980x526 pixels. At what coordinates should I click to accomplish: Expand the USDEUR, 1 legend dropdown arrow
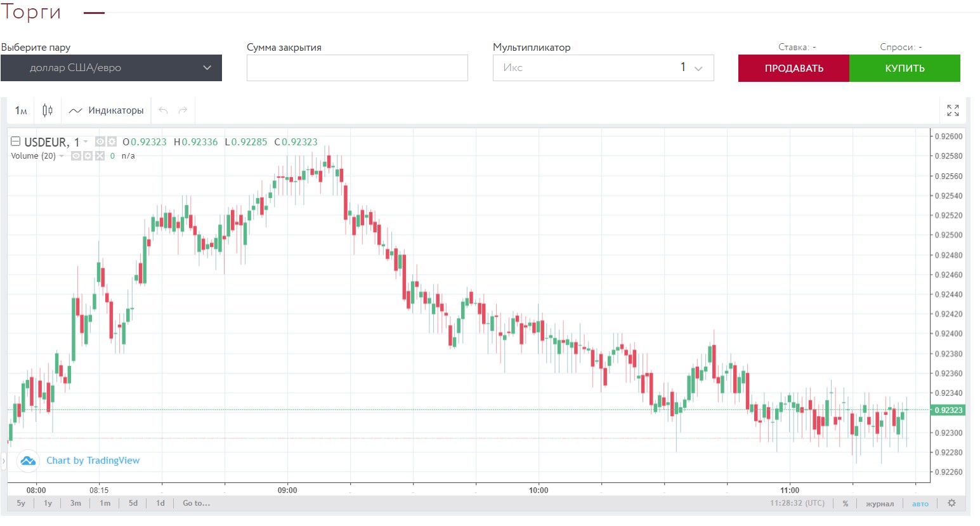tap(86, 141)
